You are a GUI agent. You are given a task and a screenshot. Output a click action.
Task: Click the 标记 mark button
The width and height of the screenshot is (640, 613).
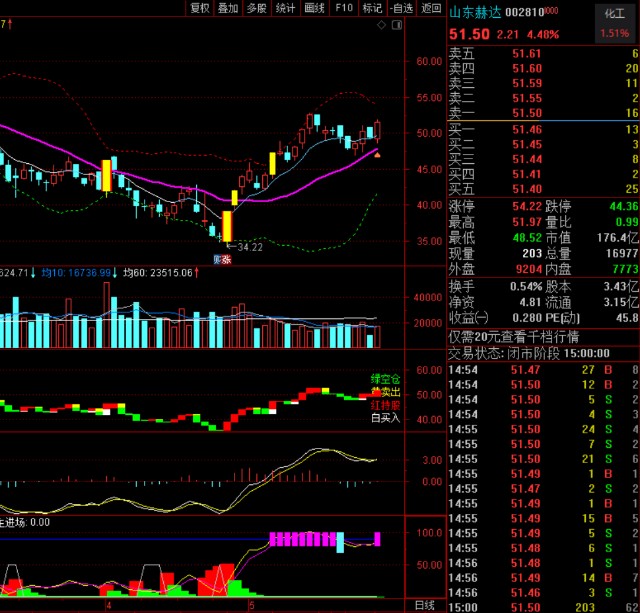pos(373,8)
